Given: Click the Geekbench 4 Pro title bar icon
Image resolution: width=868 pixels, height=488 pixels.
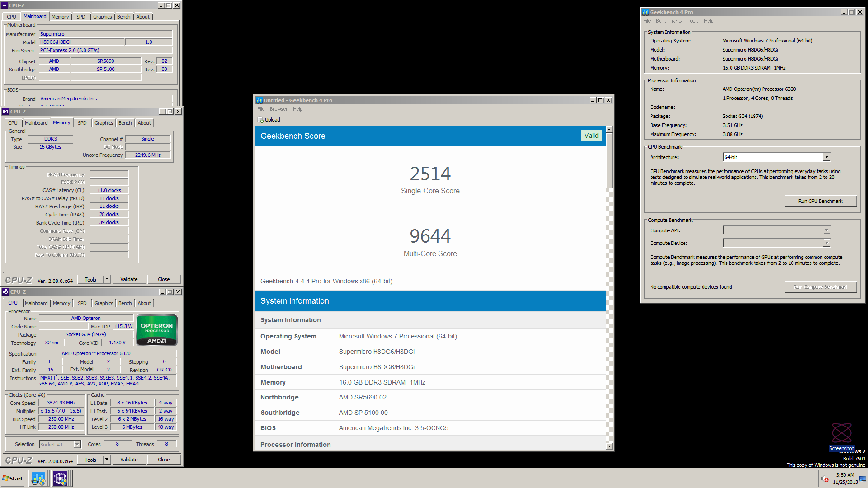Looking at the screenshot, I should tap(646, 12).
